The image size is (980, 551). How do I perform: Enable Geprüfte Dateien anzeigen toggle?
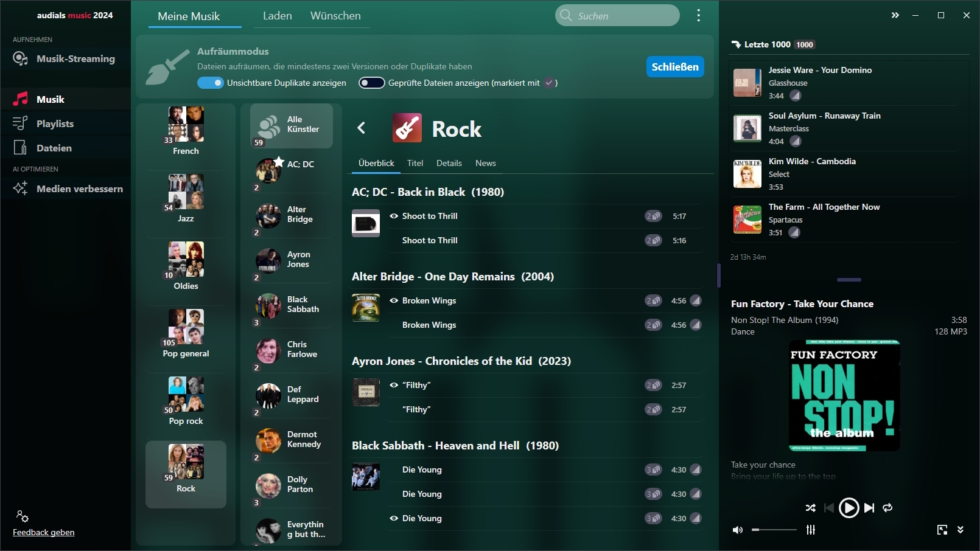[x=371, y=83]
